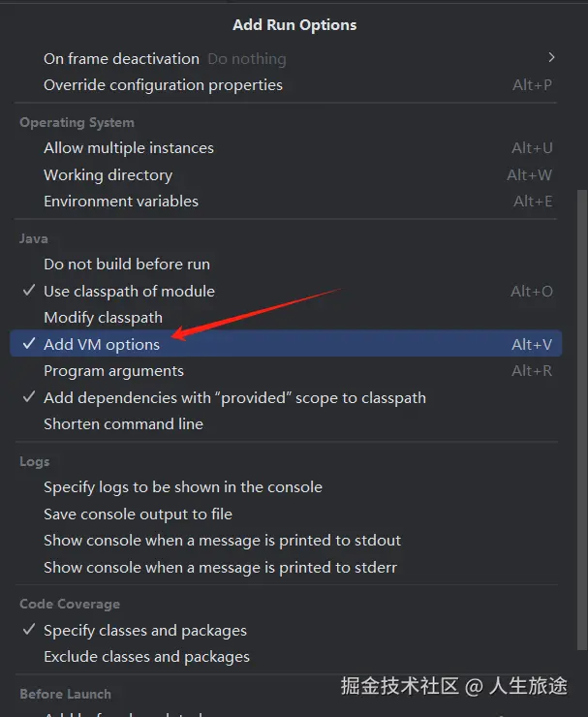Uncheck Specify classes and packages

tap(145, 631)
